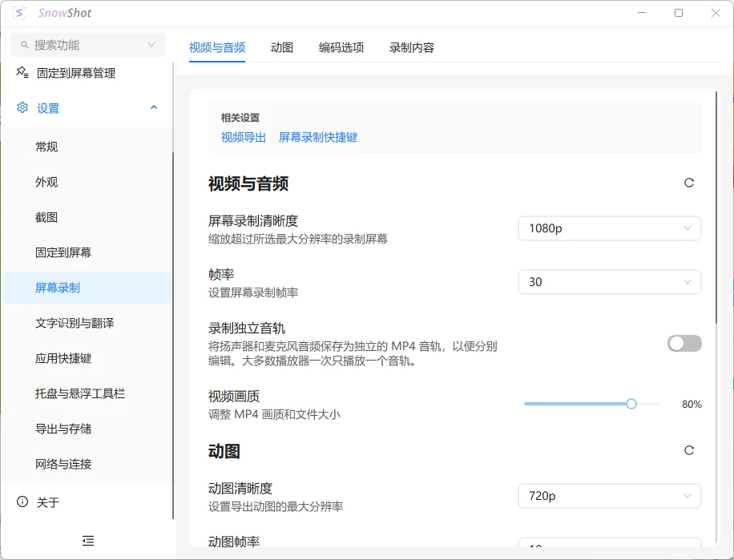Select 屏幕录制 settings item
The height and width of the screenshot is (560, 734).
tap(87, 288)
